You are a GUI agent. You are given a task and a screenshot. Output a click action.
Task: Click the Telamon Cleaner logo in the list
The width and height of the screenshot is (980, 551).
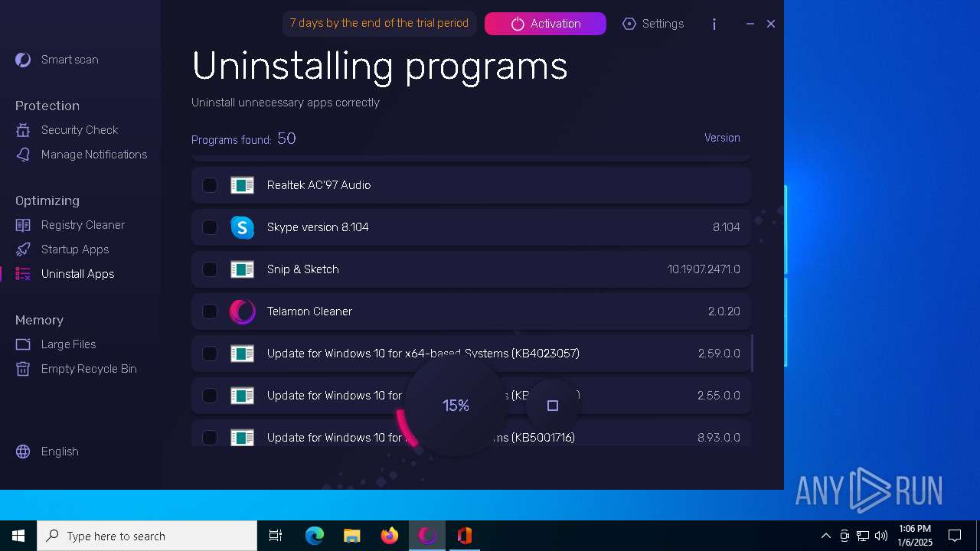pos(243,311)
